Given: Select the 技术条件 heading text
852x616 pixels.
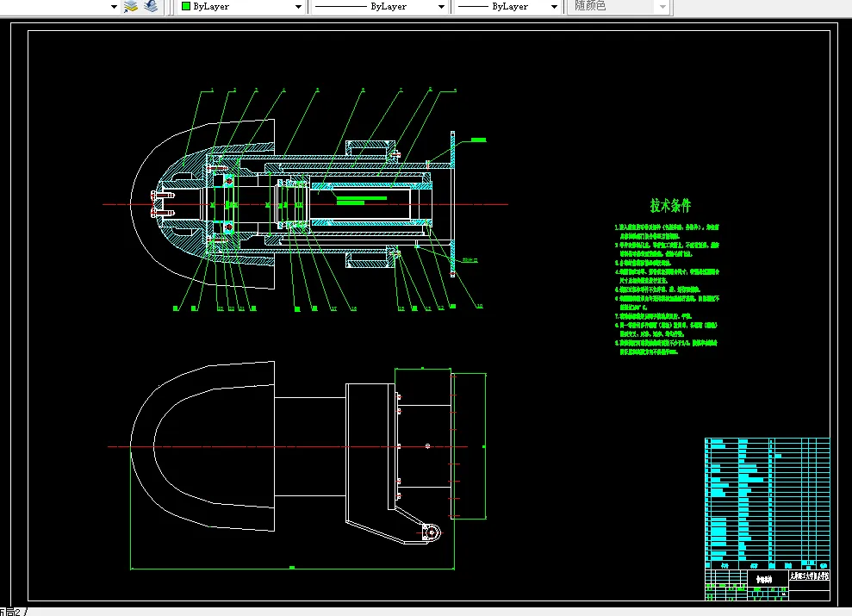Looking at the screenshot, I should (x=670, y=206).
